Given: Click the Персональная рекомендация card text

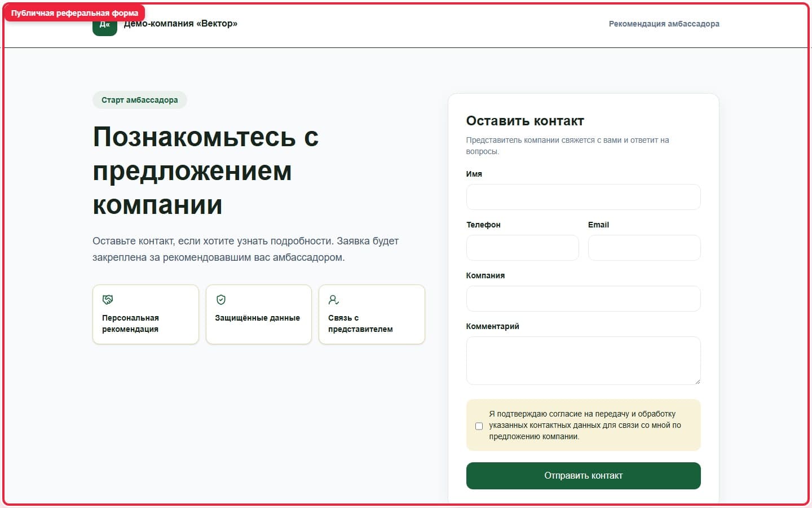Looking at the screenshot, I should tap(130, 323).
